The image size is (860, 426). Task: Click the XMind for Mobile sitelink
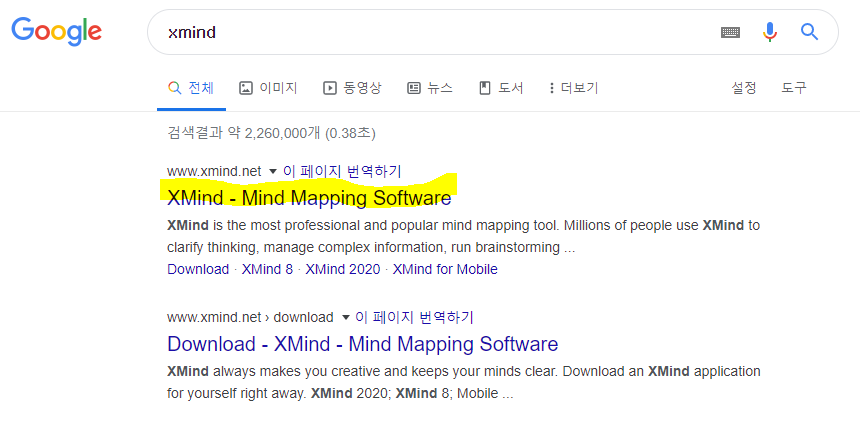[x=445, y=269]
